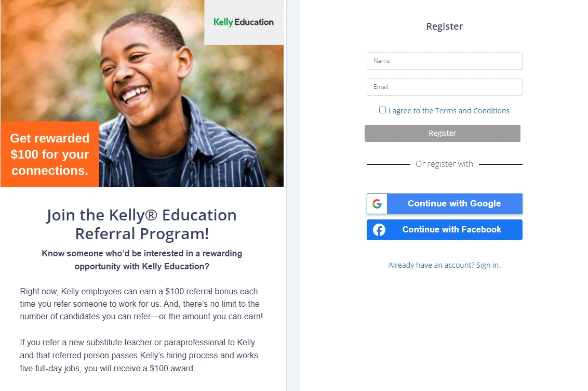Click the Email input field
Screen dimensions: 588x391
point(444,87)
